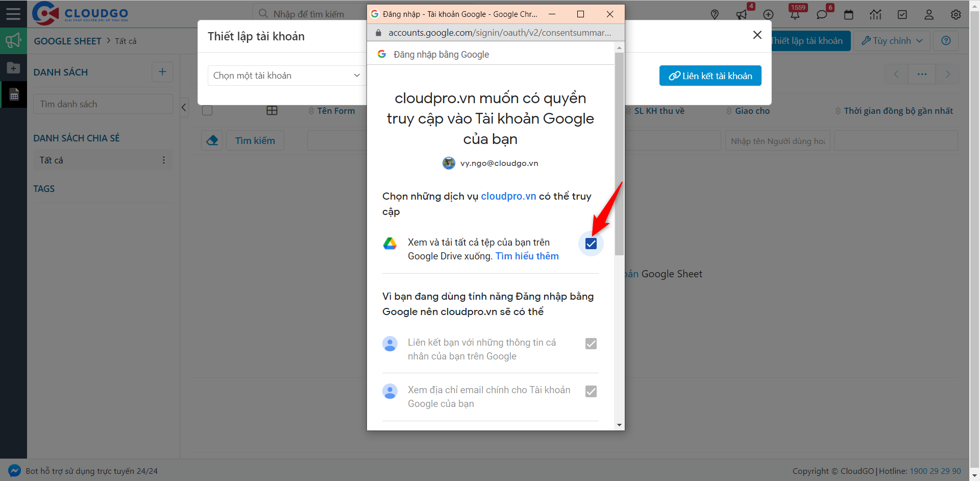Screen dimensions: 980x481
Task: Open the calendar icon in header
Action: tap(848, 15)
